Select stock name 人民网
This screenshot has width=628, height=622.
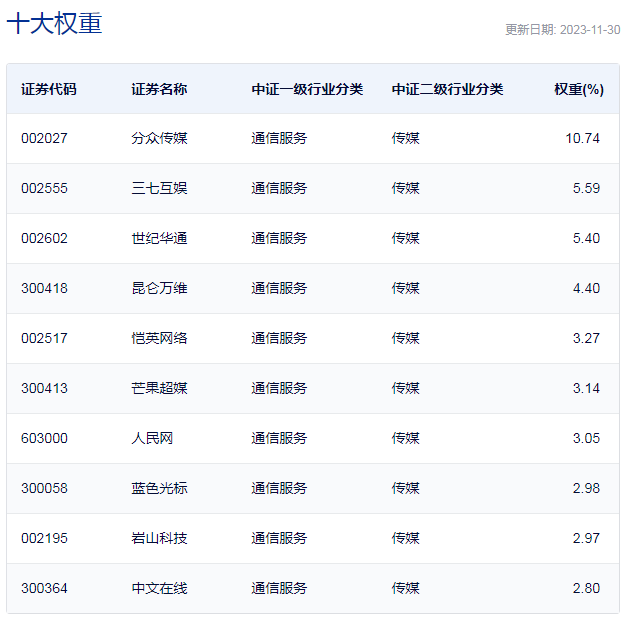[152, 438]
